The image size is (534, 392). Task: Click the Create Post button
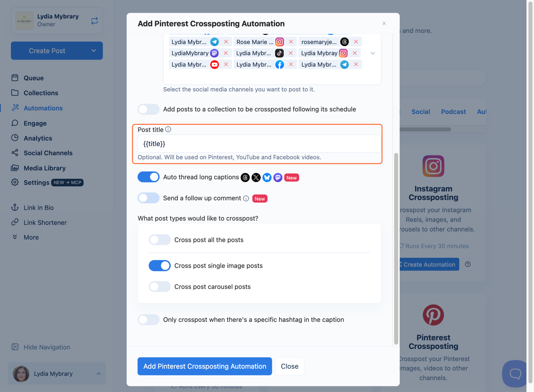pos(47,51)
